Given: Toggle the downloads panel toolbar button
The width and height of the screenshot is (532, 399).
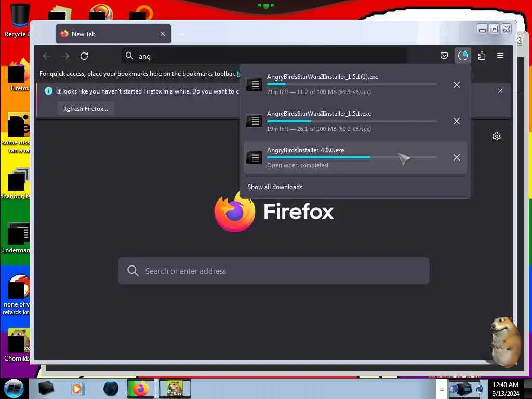Looking at the screenshot, I should tap(463, 56).
